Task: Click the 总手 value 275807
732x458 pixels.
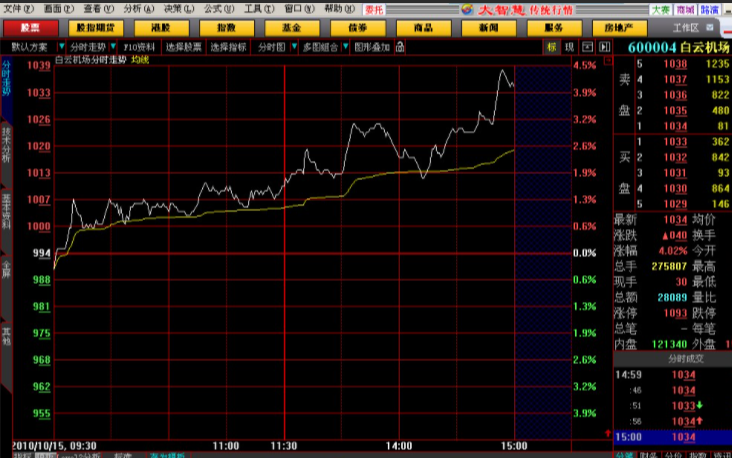Action: (x=669, y=266)
